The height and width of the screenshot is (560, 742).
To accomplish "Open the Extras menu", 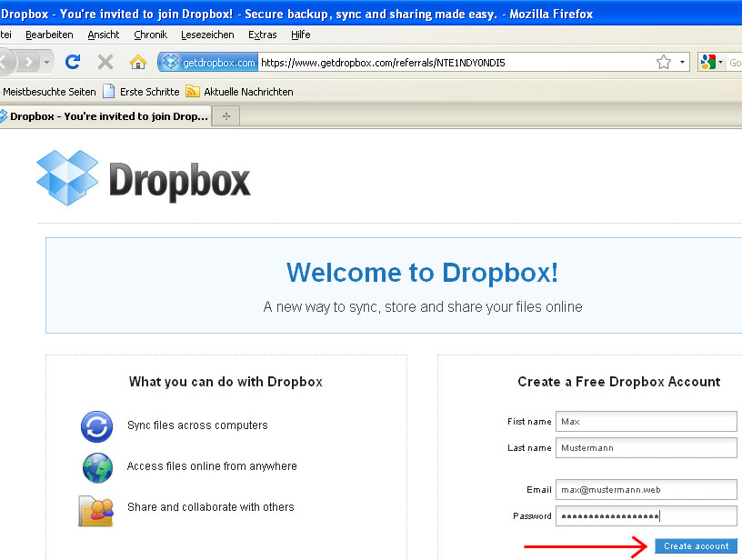I will tap(262, 35).
